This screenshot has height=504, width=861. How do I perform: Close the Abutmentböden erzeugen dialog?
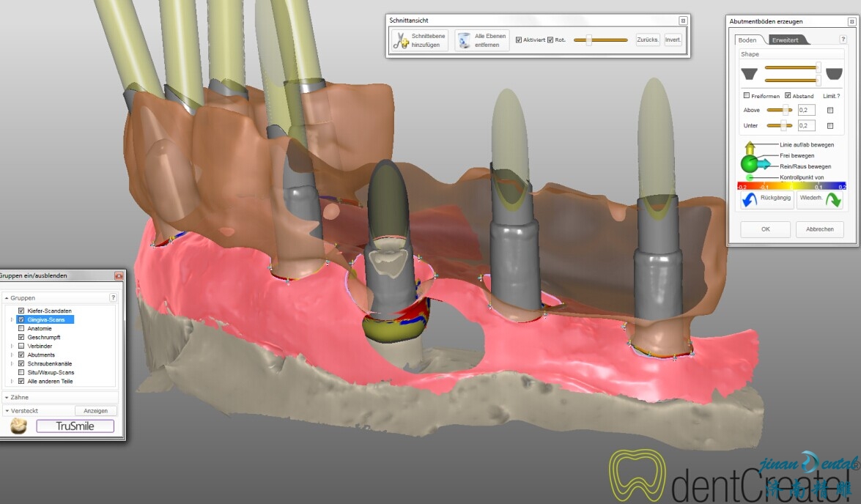pyautogui.click(x=851, y=21)
